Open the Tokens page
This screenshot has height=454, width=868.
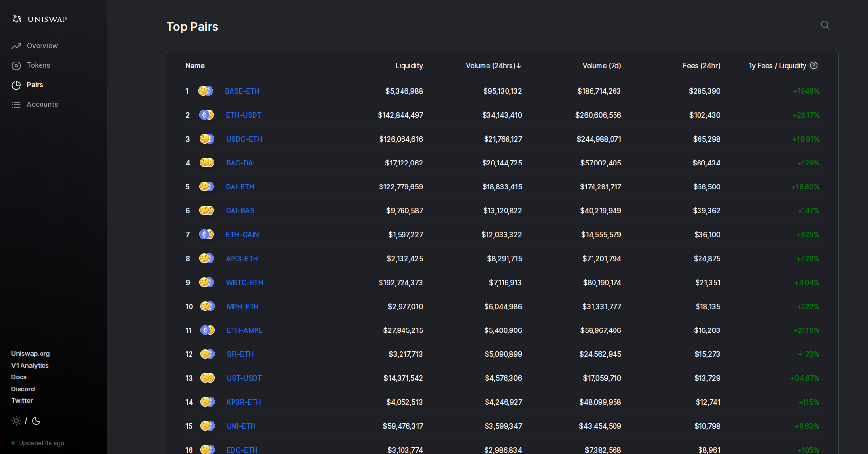pos(39,65)
